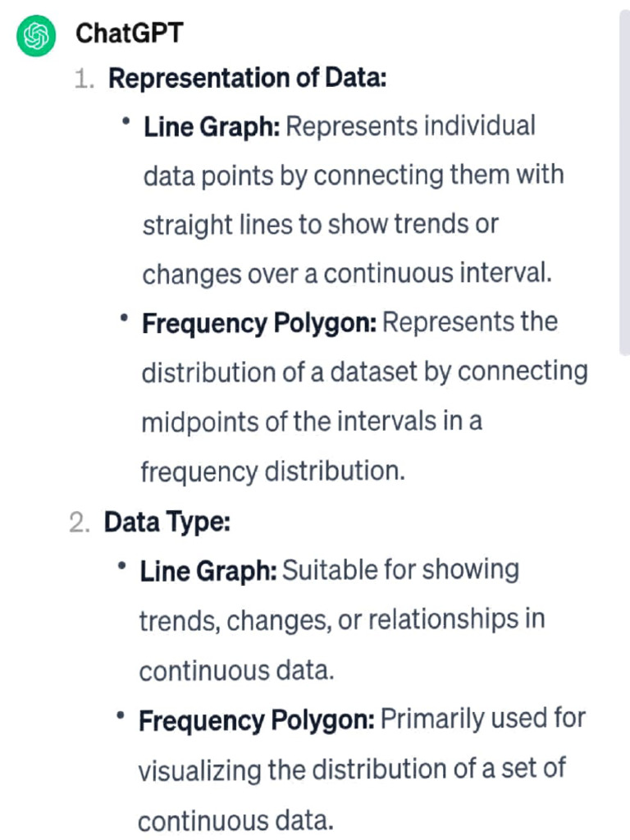Click the first bold "Line Graph:" label
Viewport: 630px width, 840px height.
point(212,127)
